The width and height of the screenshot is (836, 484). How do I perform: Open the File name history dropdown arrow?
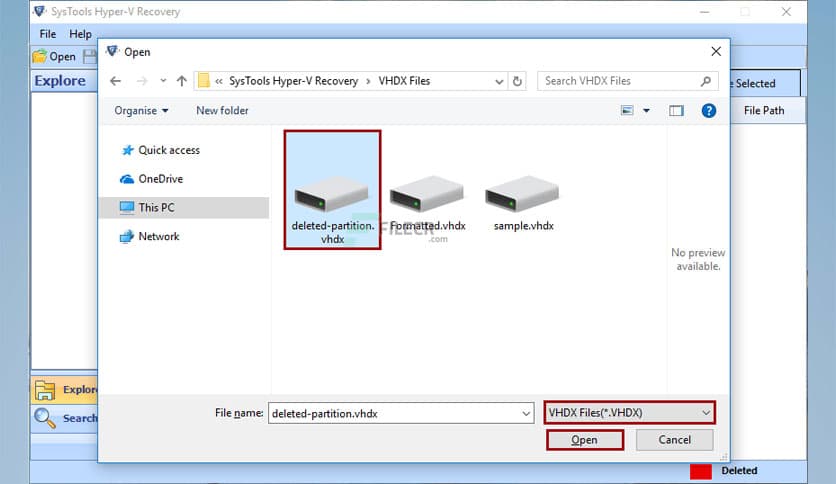(526, 413)
